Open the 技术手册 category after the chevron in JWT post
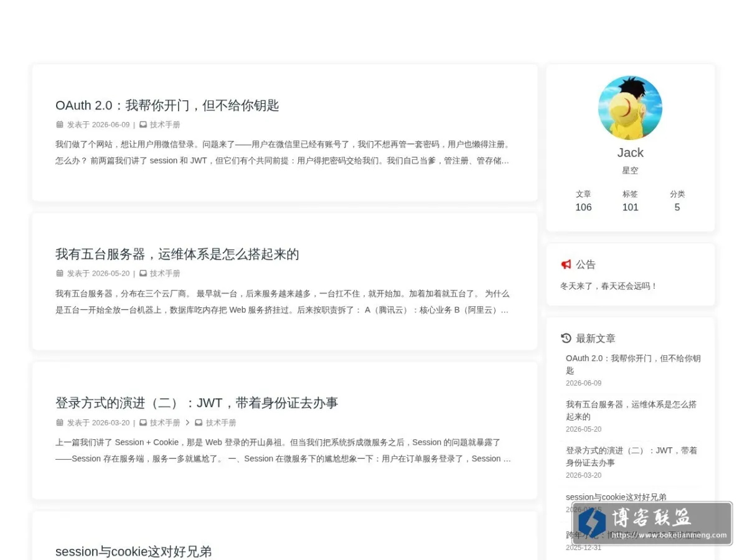 pyautogui.click(x=221, y=422)
